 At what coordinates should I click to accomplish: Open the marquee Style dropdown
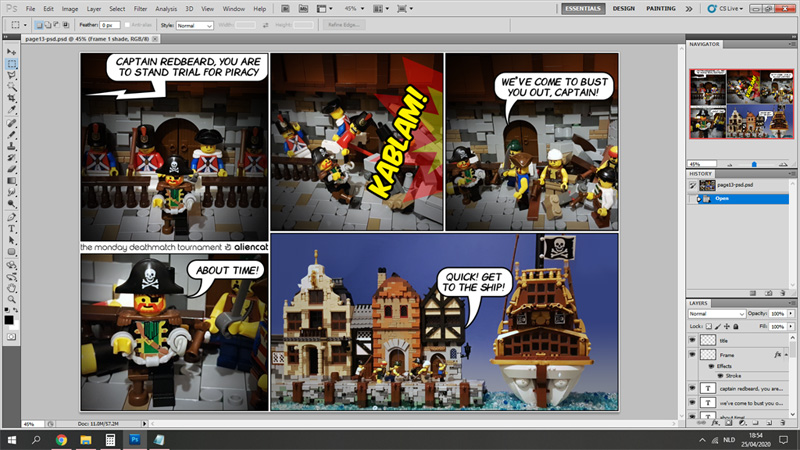tap(194, 26)
